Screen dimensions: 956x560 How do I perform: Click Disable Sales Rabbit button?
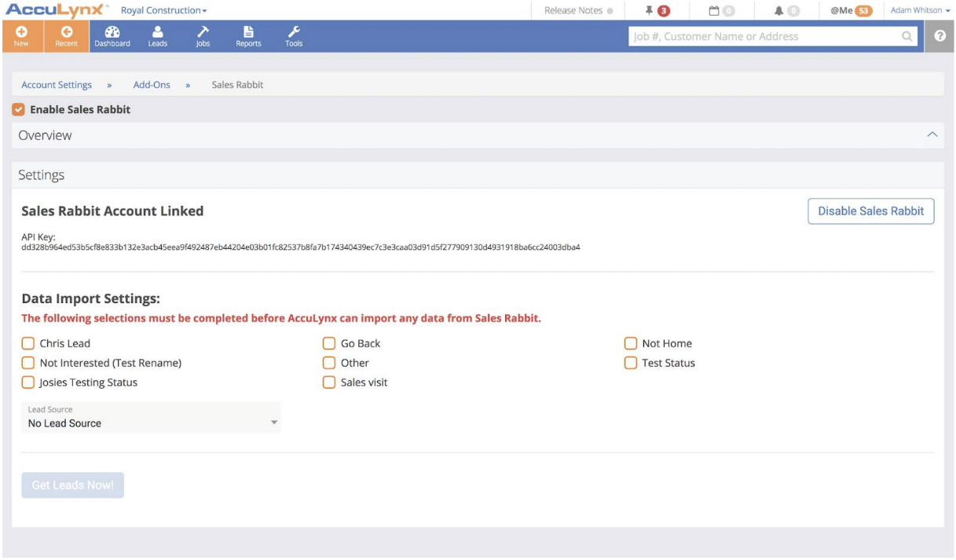871,211
